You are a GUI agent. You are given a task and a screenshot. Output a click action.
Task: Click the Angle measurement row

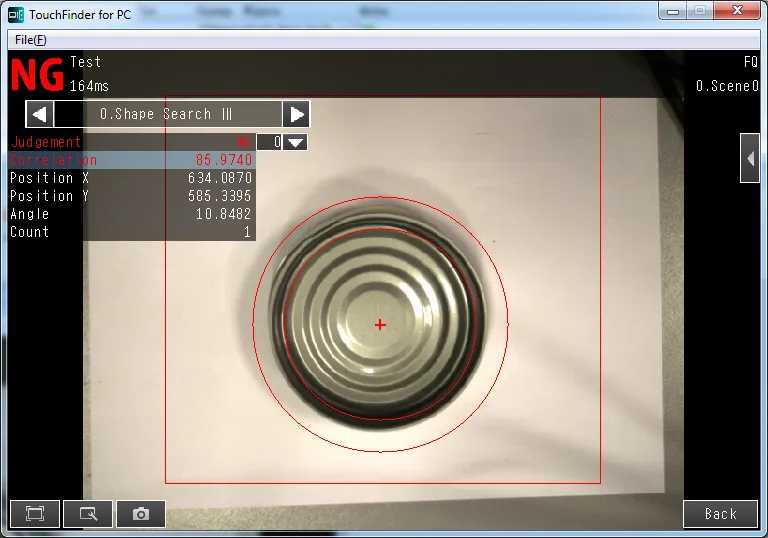click(x=131, y=214)
